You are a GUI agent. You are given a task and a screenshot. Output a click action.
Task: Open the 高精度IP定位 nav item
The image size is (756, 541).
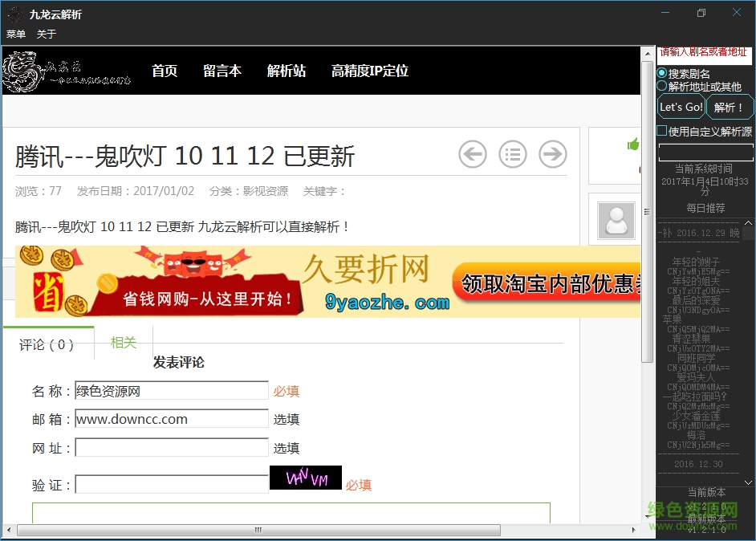pos(370,71)
